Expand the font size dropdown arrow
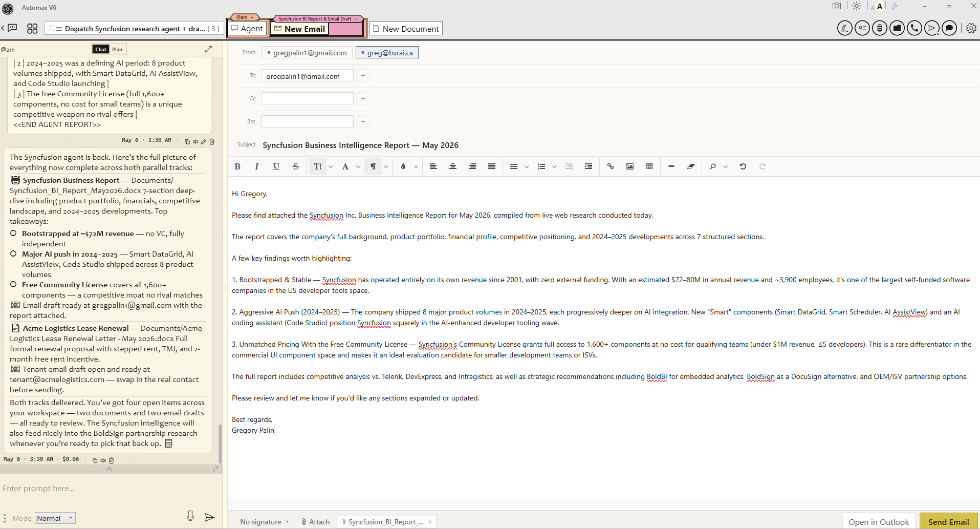This screenshot has width=980, height=529. (331, 166)
